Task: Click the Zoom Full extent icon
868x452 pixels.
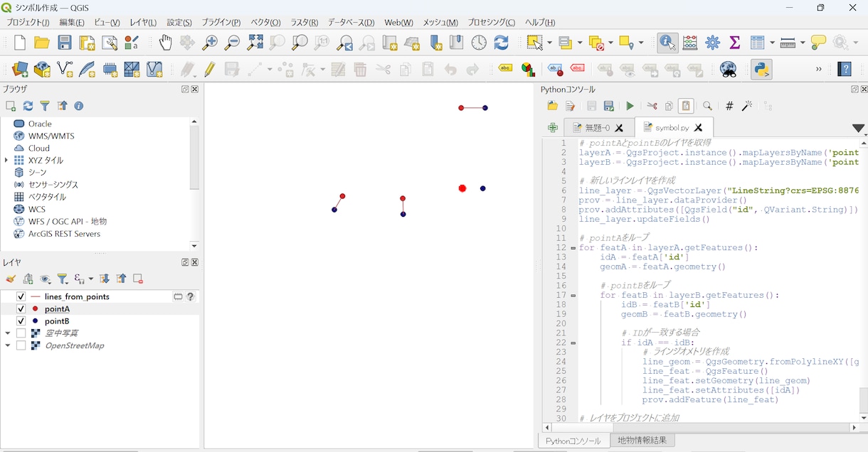Action: coord(255,43)
